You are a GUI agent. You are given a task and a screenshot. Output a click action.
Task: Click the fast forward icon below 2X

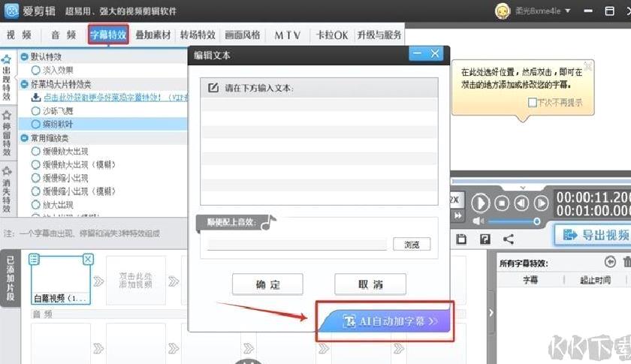457,215
